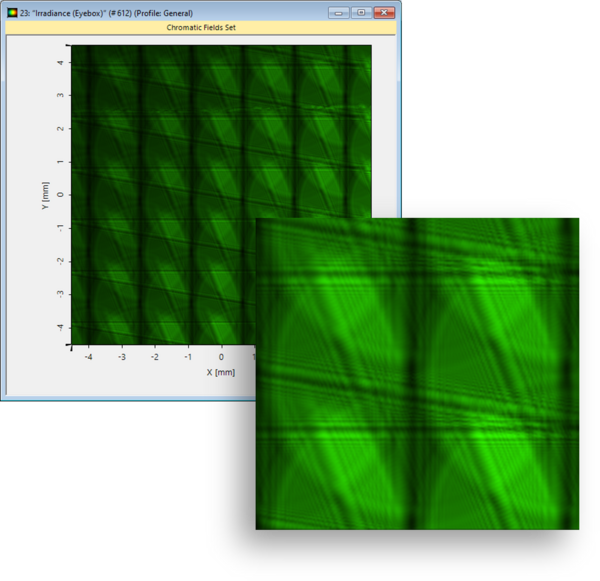This screenshot has width=600, height=581.
Task: Click the Chromatic Fields Set banner
Action: click(201, 28)
